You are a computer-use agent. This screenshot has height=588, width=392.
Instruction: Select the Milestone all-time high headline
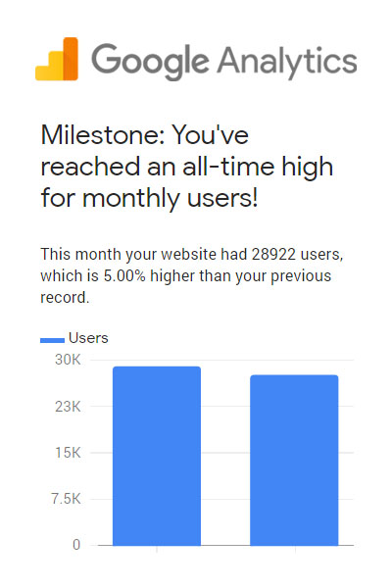(x=187, y=167)
